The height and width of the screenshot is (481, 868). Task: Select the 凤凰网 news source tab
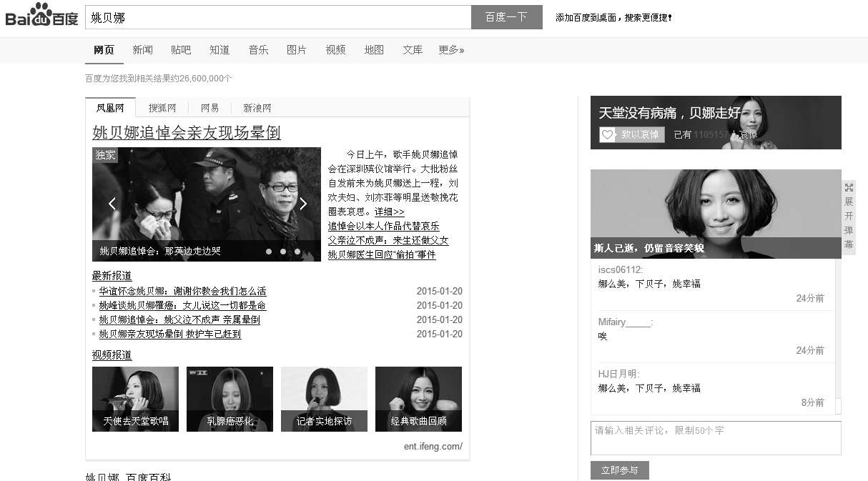tap(110, 108)
